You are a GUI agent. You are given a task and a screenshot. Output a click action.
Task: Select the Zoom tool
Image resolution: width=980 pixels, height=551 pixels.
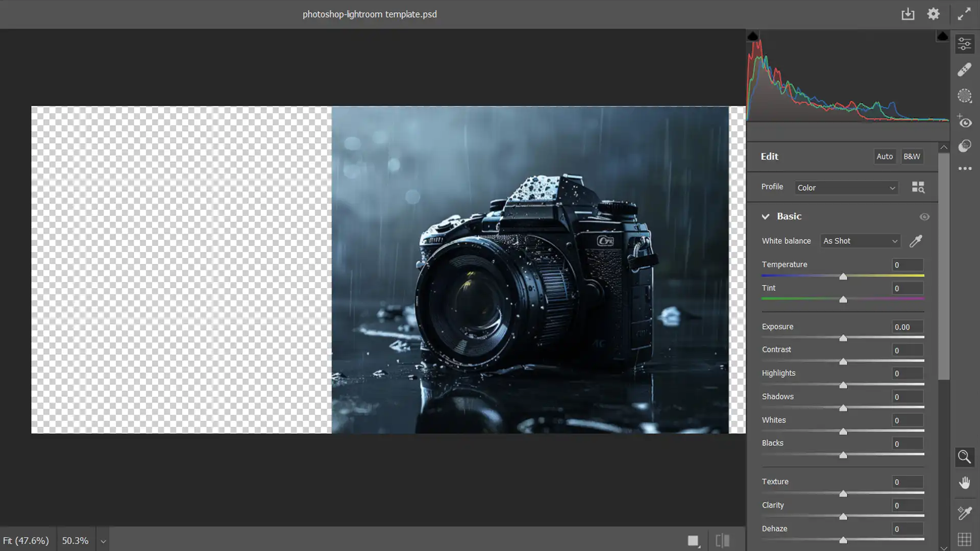965,457
